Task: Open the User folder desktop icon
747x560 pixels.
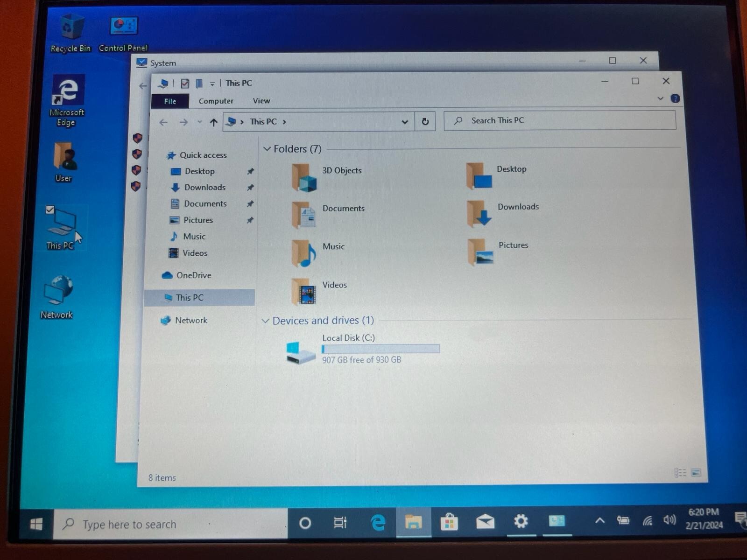Action: [x=64, y=162]
